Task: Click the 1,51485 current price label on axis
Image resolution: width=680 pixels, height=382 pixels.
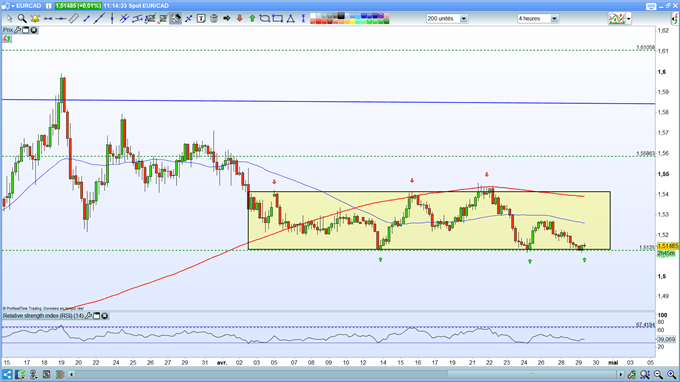Action: (667, 246)
